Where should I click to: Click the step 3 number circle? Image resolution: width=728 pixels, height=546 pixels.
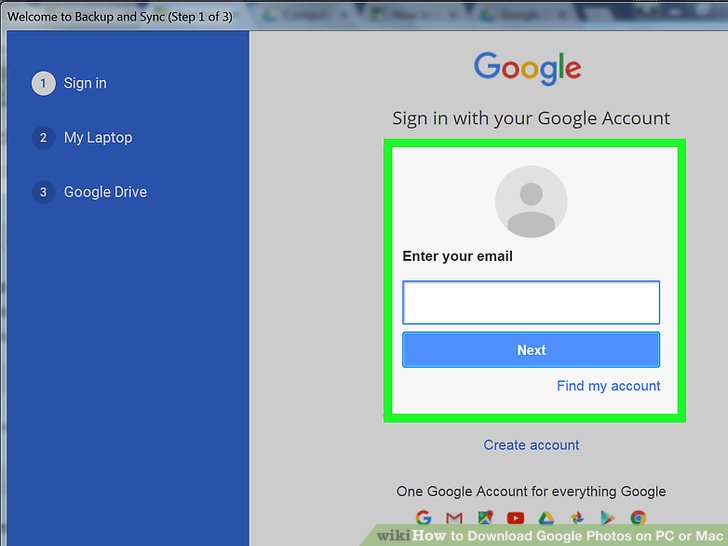pos(43,192)
